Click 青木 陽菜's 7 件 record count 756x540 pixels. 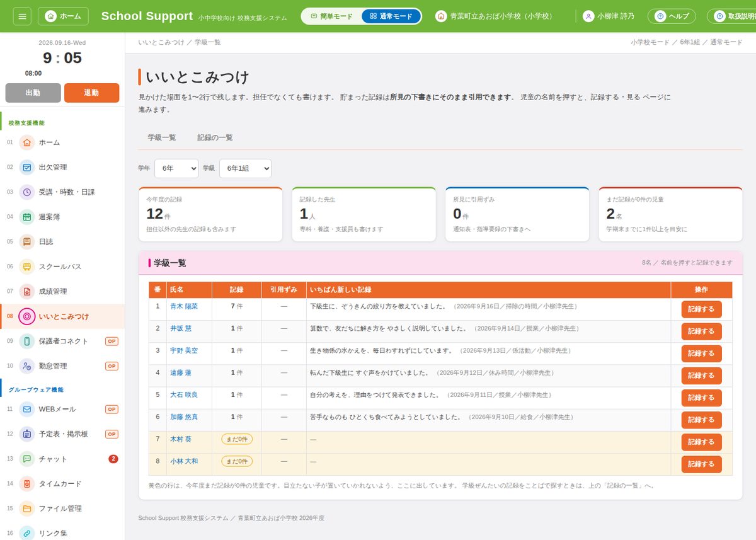click(x=237, y=306)
